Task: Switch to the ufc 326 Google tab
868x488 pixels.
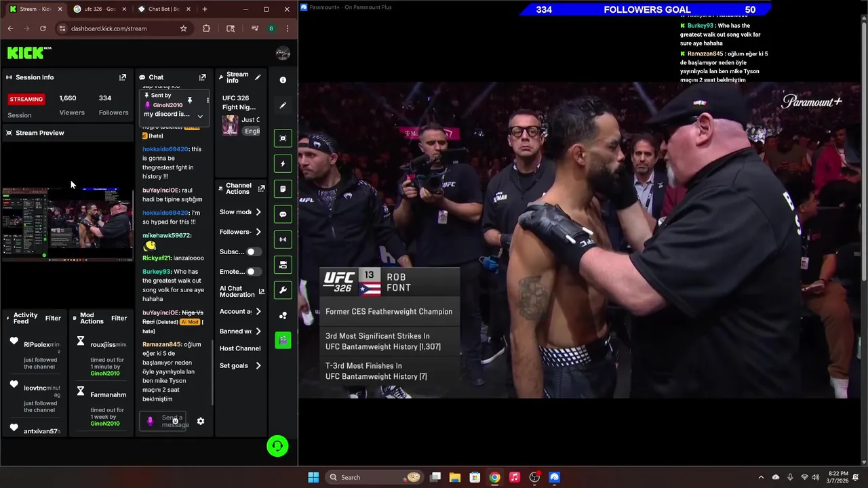Action: [98, 9]
